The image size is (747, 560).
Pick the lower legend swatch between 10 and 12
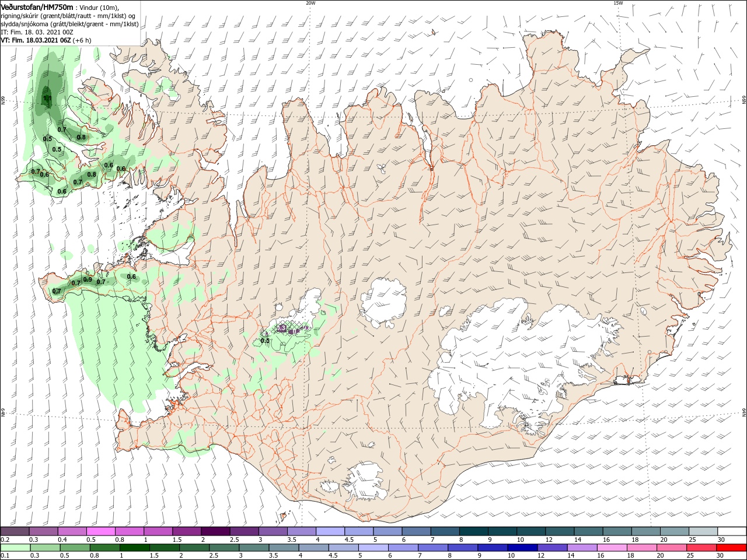click(x=521, y=548)
